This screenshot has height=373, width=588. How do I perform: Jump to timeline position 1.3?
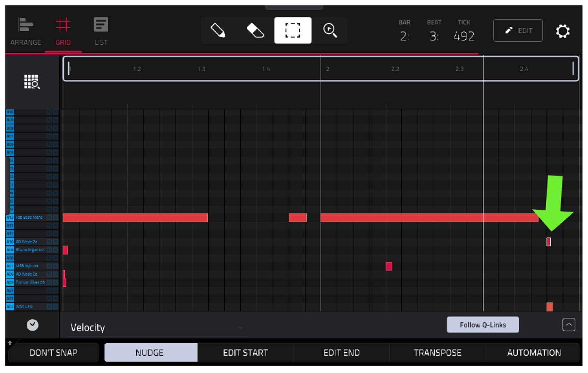click(x=202, y=69)
